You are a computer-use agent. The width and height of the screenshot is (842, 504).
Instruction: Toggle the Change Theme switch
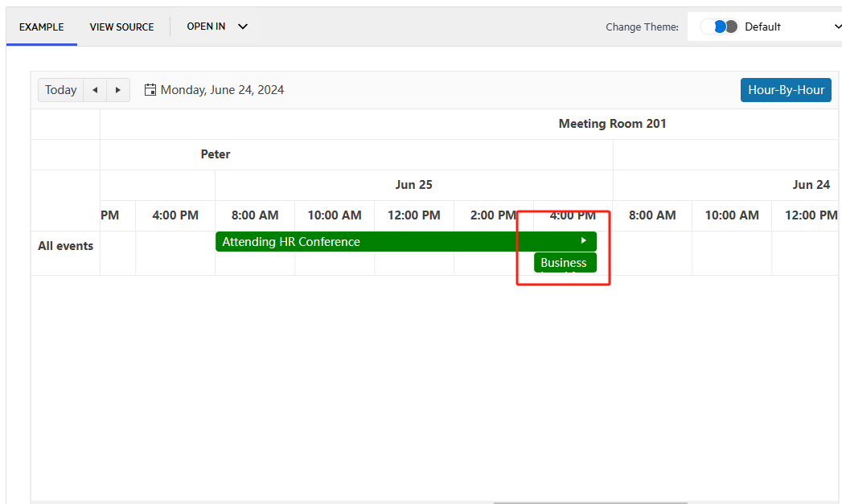click(721, 26)
